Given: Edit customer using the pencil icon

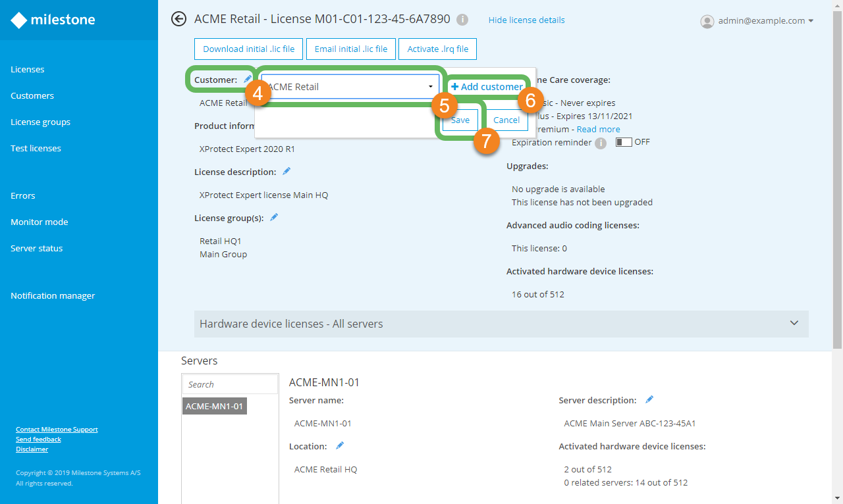Looking at the screenshot, I should click(248, 80).
